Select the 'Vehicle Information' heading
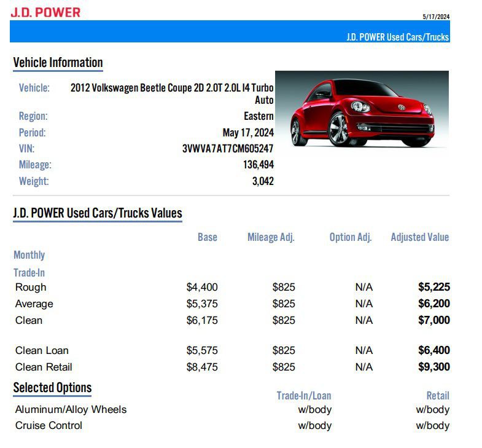 pyautogui.click(x=58, y=63)
